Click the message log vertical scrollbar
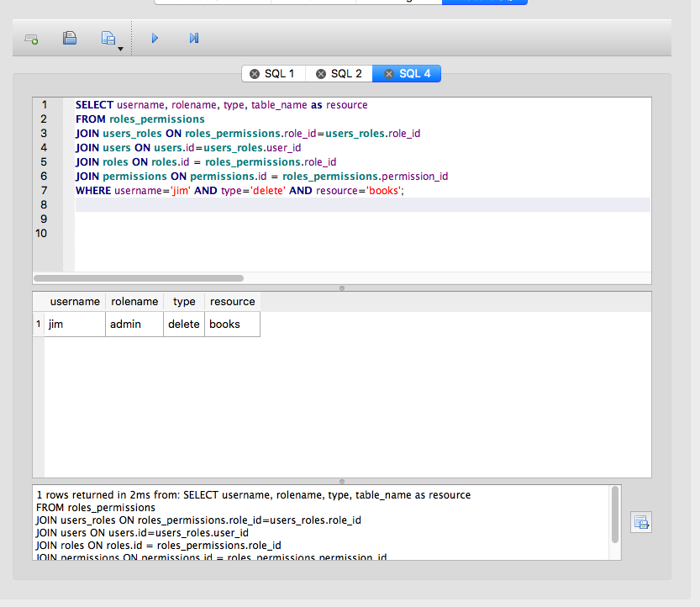The image size is (700, 607). click(615, 515)
